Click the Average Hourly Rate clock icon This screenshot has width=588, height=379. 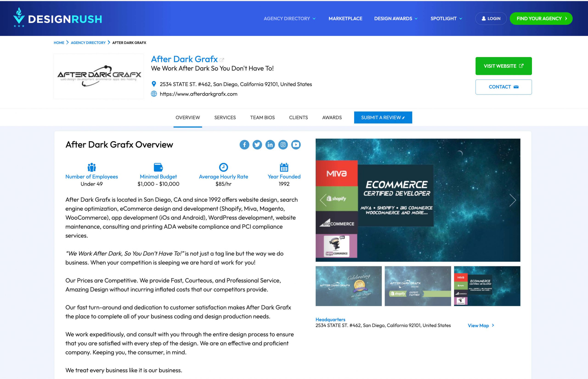tap(223, 167)
